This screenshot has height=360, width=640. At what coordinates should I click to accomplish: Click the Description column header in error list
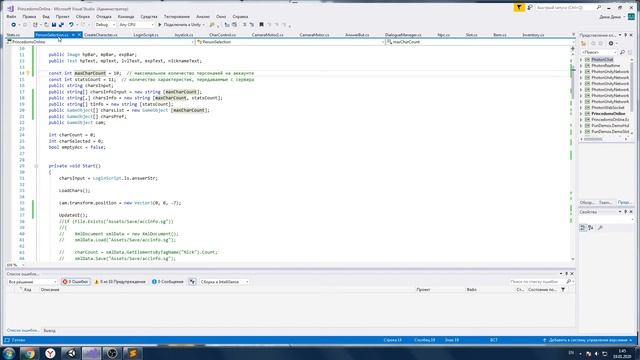pyautogui.click(x=50, y=290)
